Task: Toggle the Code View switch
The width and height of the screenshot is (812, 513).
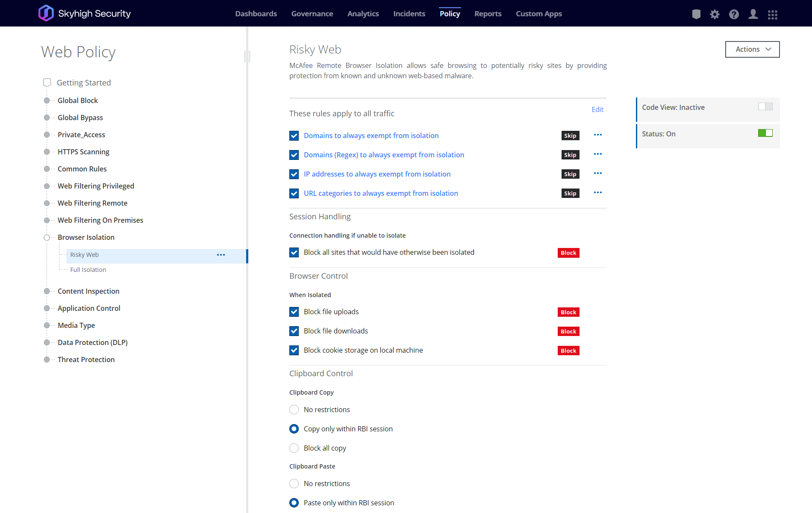Action: [765, 107]
